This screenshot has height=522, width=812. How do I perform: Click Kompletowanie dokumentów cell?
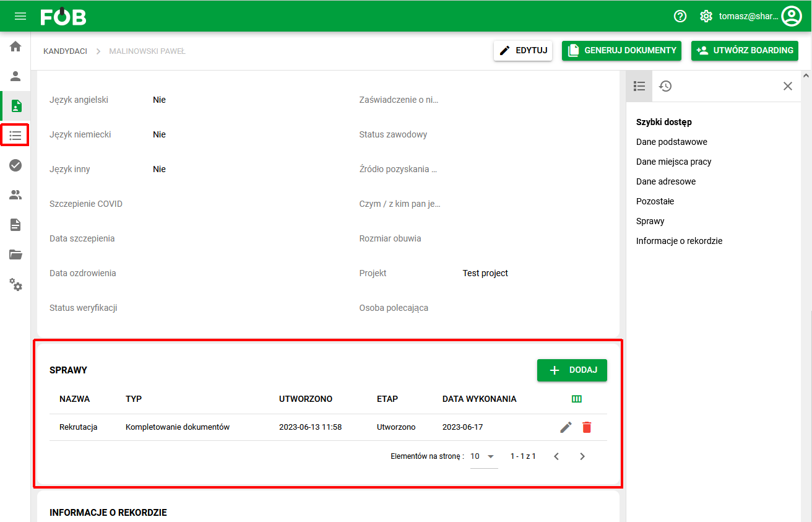(178, 427)
